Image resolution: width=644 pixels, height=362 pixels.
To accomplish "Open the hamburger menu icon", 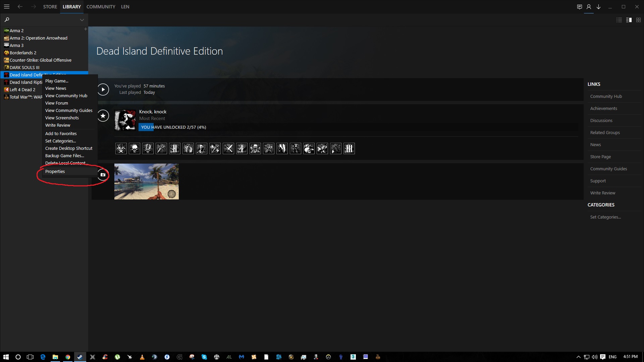I will click(x=7, y=7).
